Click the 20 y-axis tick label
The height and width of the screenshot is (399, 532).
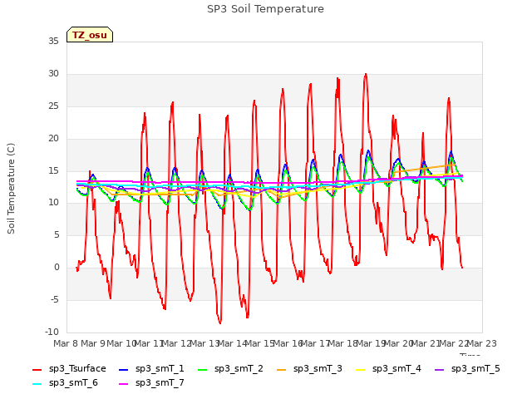tap(53, 138)
